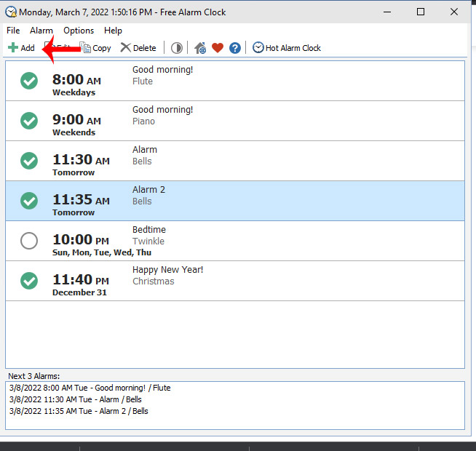Click the Copy alarm toolbar icon
Image resolution: width=476 pixels, height=451 pixels.
(x=86, y=48)
